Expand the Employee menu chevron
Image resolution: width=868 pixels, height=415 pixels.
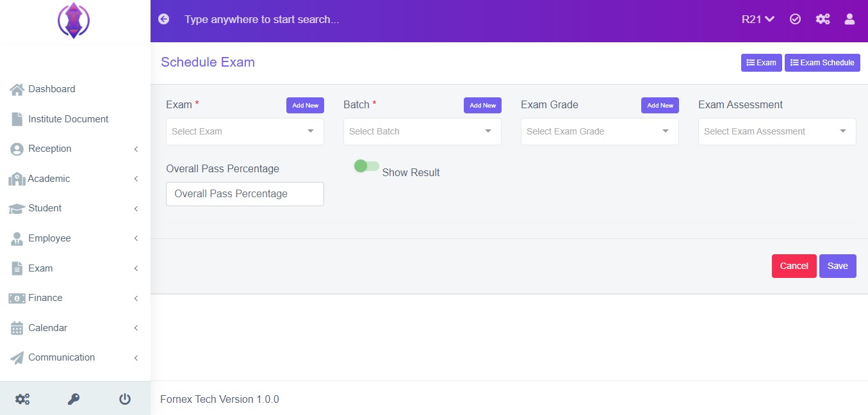[136, 238]
